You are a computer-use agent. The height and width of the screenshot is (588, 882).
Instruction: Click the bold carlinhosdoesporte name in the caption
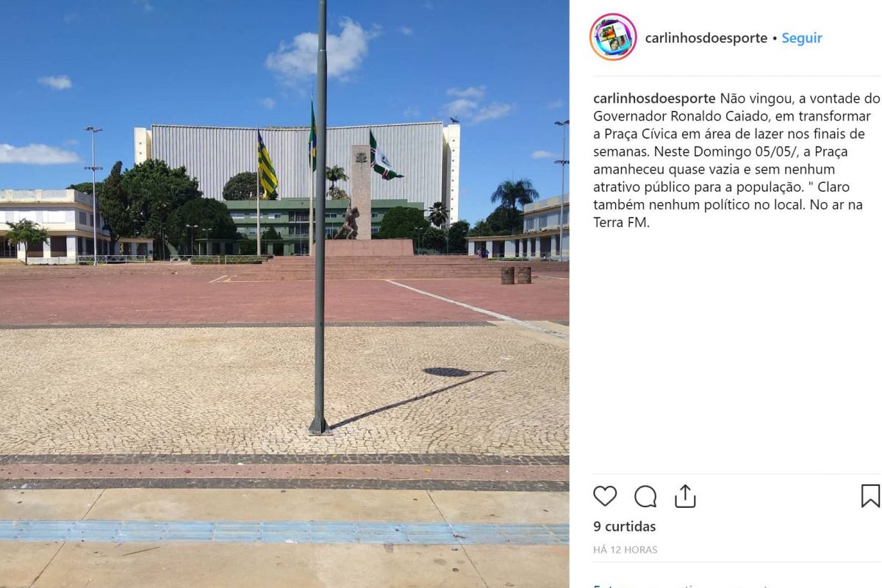(654, 98)
